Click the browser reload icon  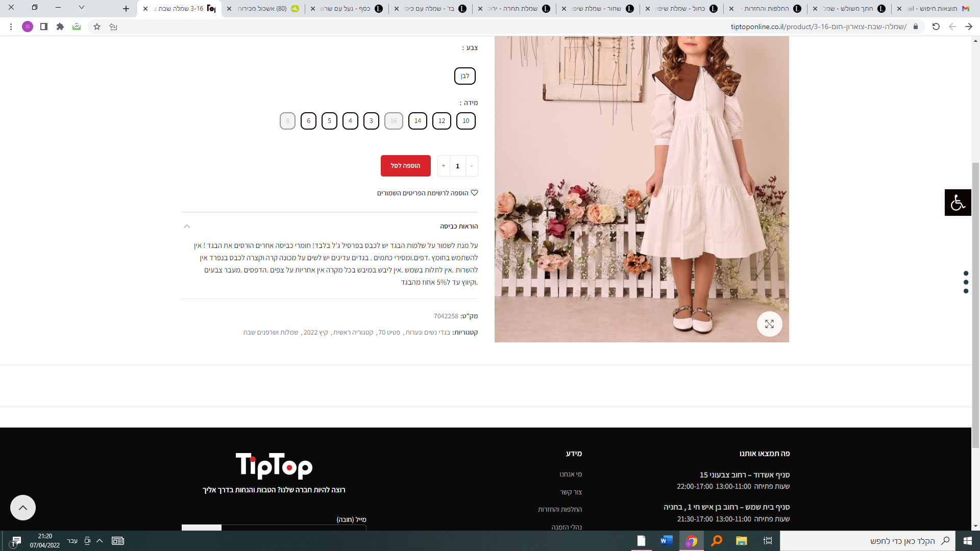tap(936, 27)
